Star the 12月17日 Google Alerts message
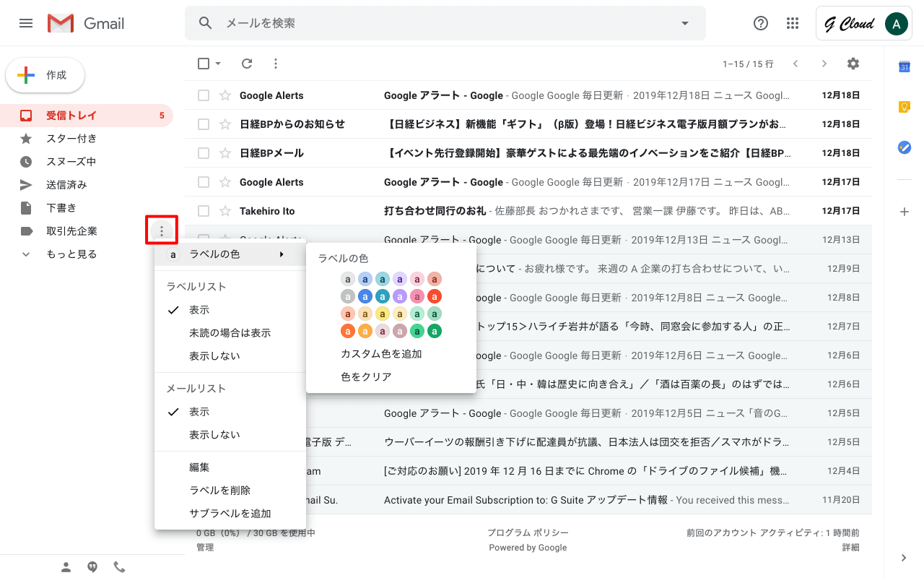Screen dimensions: 924x578 click(x=225, y=182)
